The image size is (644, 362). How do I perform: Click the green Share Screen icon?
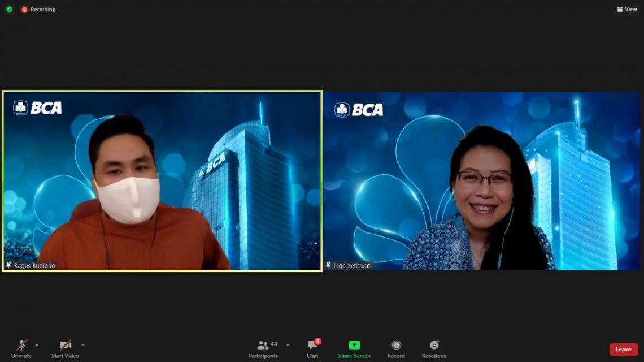[x=353, y=345]
